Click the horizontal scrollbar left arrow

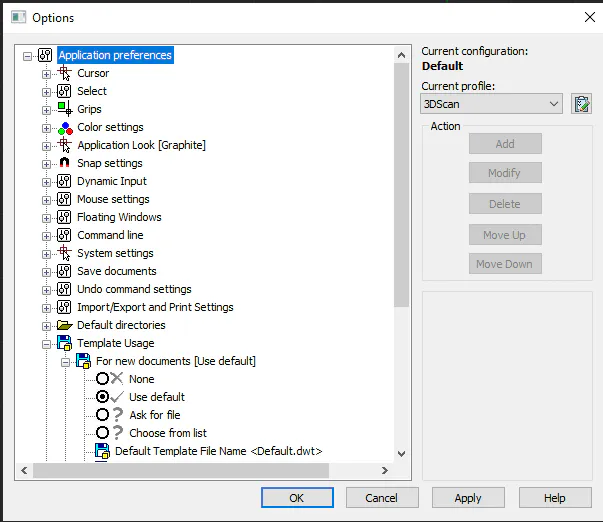tap(24, 470)
